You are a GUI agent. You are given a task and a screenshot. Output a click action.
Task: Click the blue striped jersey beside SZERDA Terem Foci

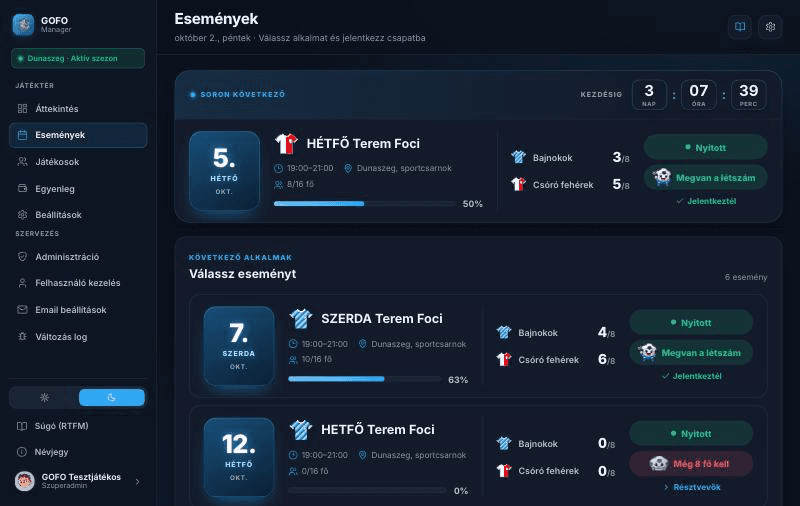(301, 319)
